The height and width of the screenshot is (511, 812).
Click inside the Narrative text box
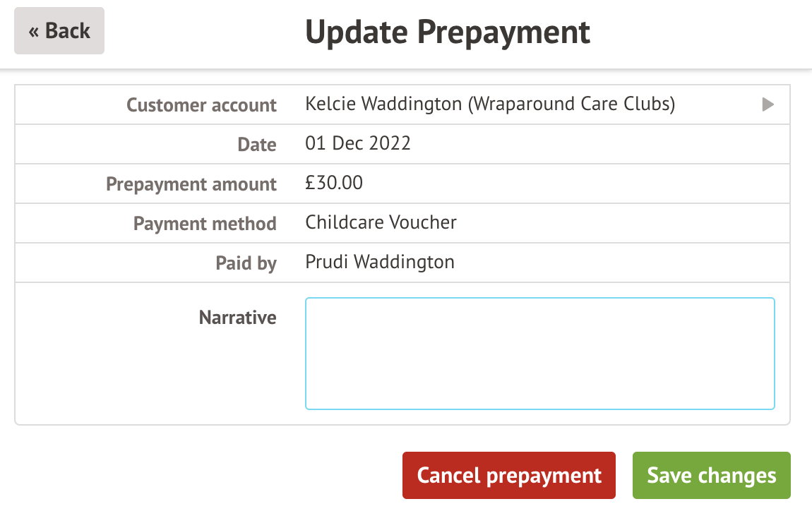[539, 353]
